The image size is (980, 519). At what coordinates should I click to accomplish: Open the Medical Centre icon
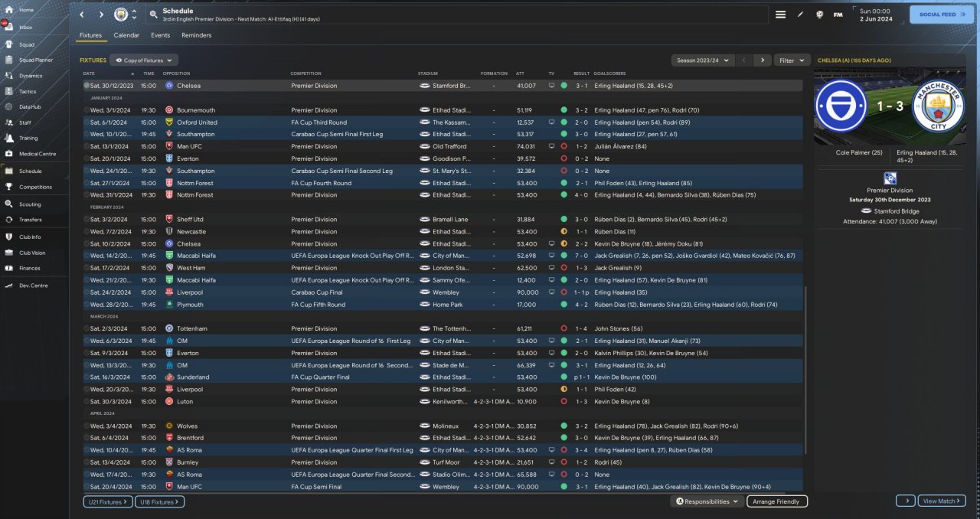[8, 154]
